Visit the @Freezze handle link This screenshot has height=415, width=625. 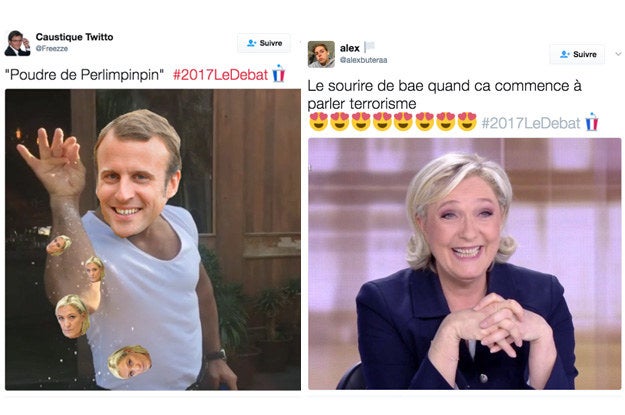[x=52, y=49]
